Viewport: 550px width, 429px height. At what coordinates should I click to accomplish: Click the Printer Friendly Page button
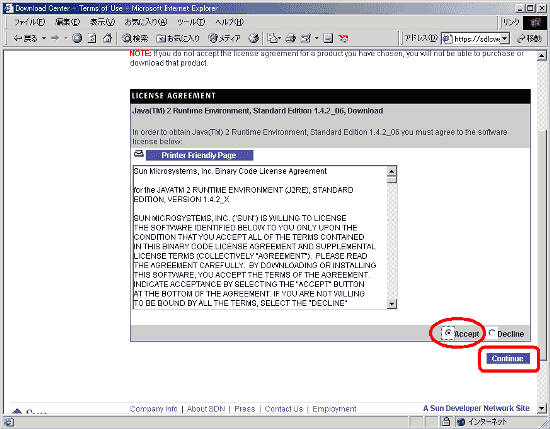click(199, 155)
